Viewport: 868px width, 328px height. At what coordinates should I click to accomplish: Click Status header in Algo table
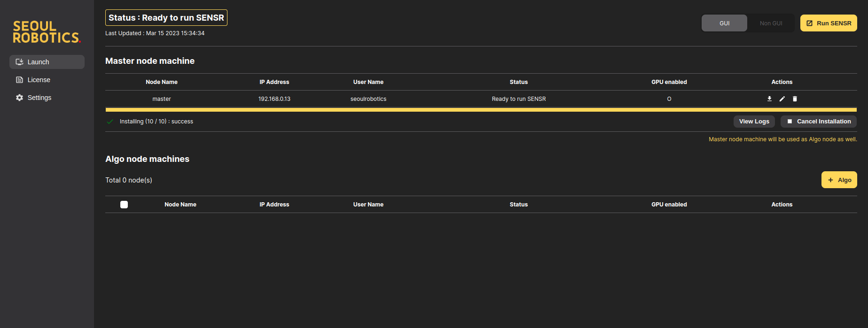click(x=519, y=205)
